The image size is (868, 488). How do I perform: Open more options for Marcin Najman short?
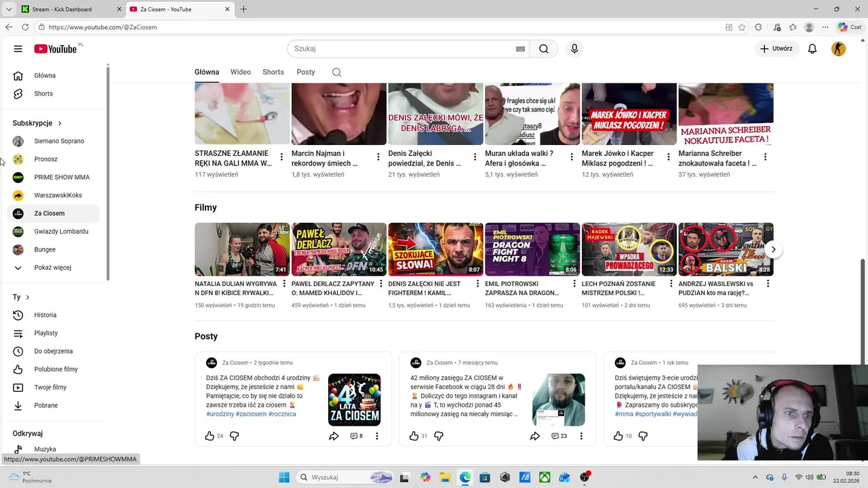point(378,157)
